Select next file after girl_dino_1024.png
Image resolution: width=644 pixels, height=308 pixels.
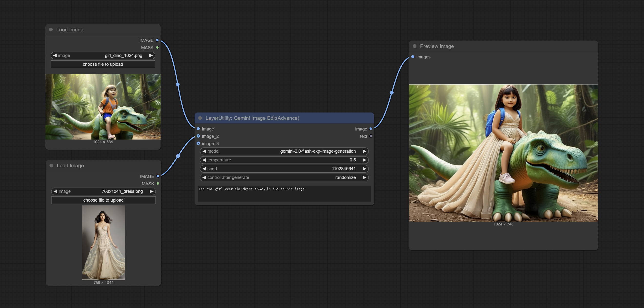[x=151, y=56]
